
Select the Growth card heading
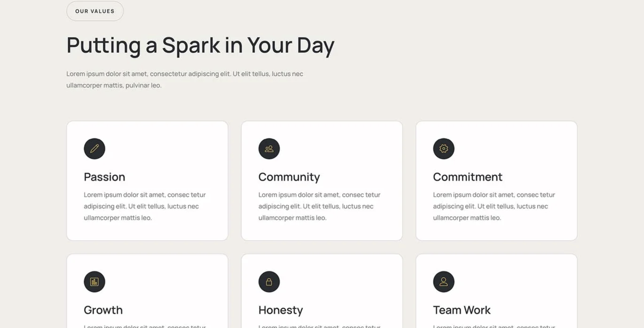(x=103, y=310)
